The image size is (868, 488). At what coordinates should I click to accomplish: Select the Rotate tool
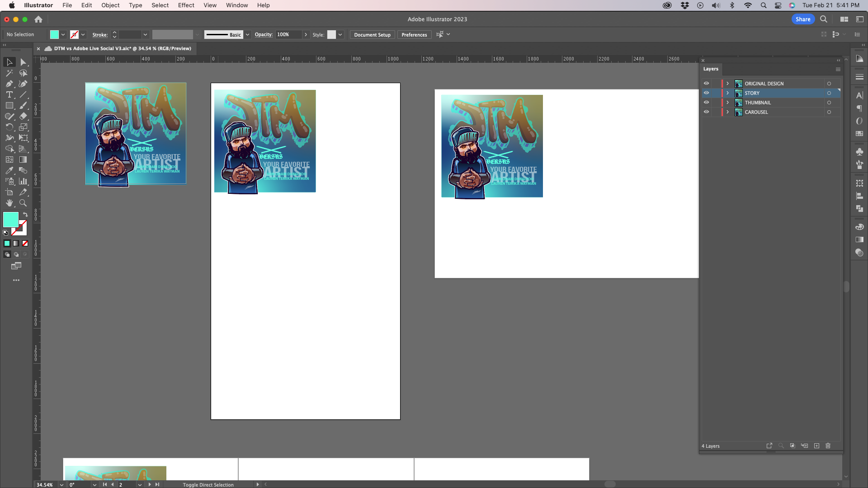click(x=9, y=127)
